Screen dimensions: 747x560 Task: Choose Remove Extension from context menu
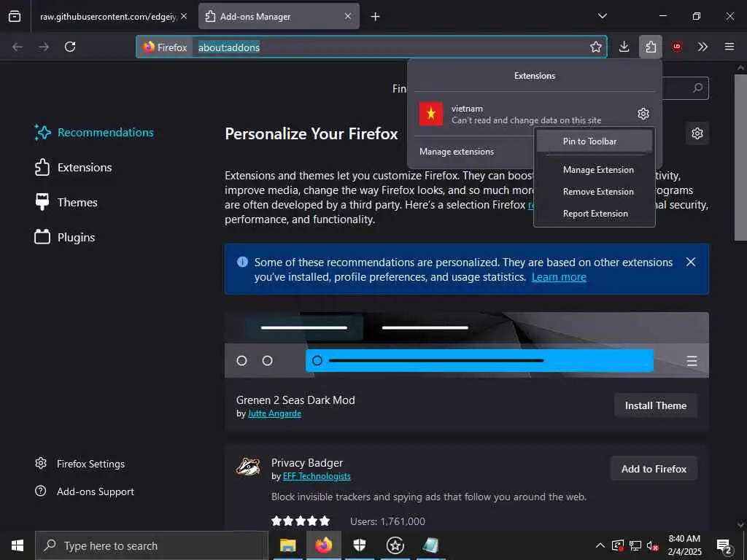point(594,192)
